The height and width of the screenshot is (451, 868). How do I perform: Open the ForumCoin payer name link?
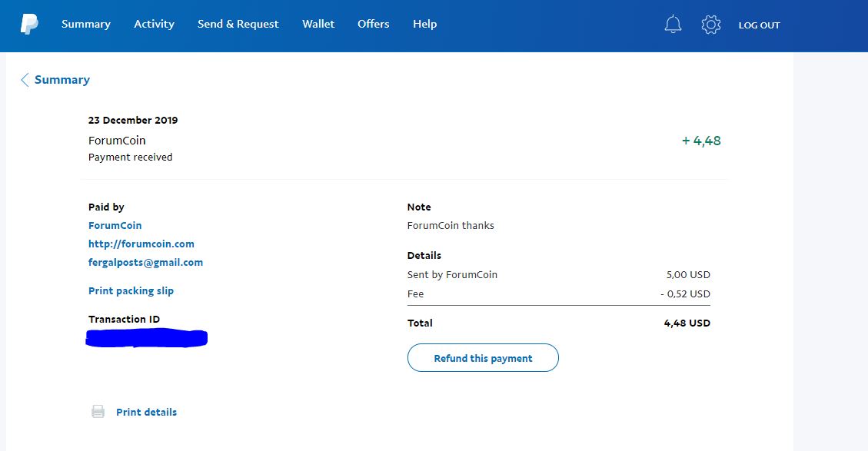(x=115, y=225)
